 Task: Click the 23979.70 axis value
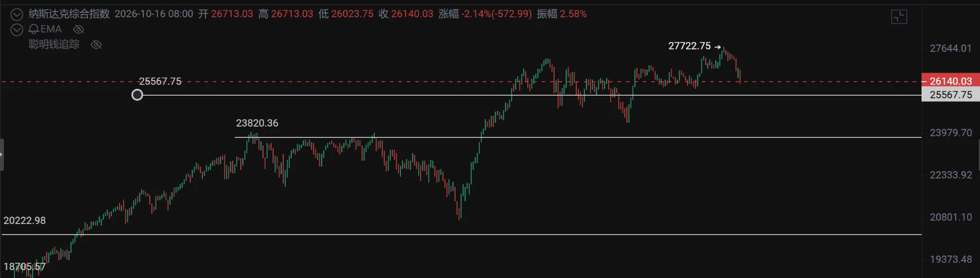(951, 133)
